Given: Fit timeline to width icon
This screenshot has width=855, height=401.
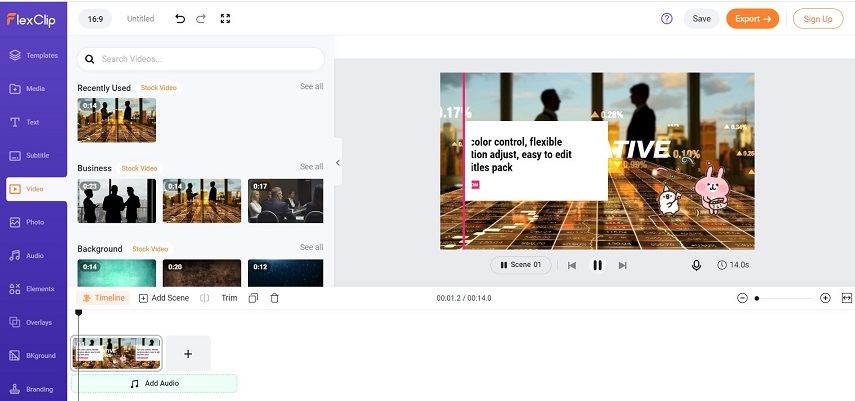Looking at the screenshot, I should [846, 298].
